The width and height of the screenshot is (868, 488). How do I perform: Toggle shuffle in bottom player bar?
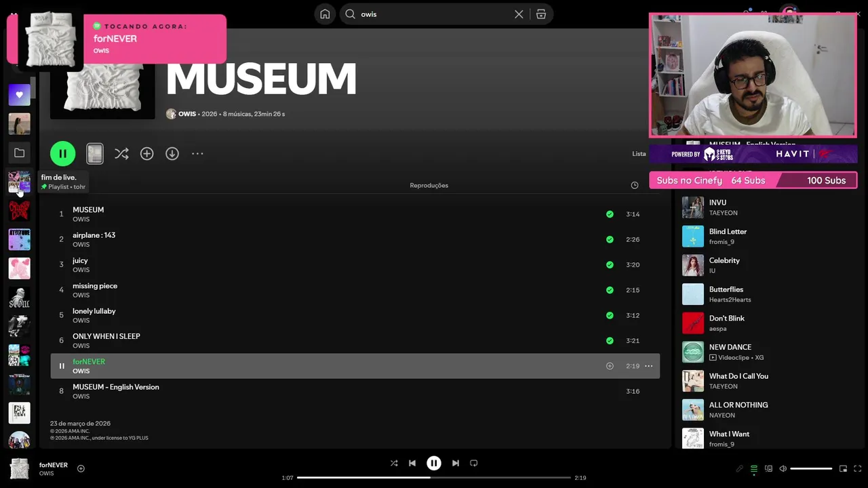tap(394, 464)
